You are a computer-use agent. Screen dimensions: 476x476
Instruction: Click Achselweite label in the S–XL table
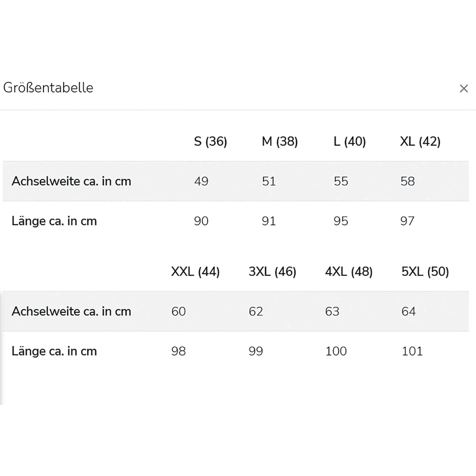[x=71, y=181]
